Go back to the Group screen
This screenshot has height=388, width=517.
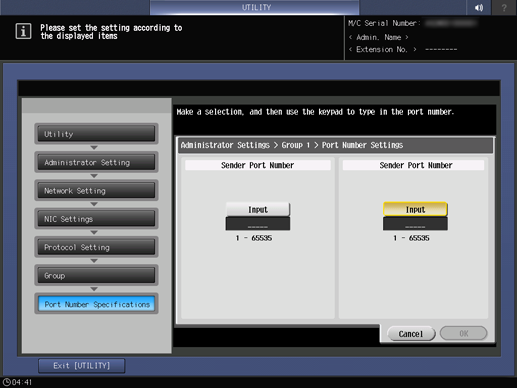point(96,276)
